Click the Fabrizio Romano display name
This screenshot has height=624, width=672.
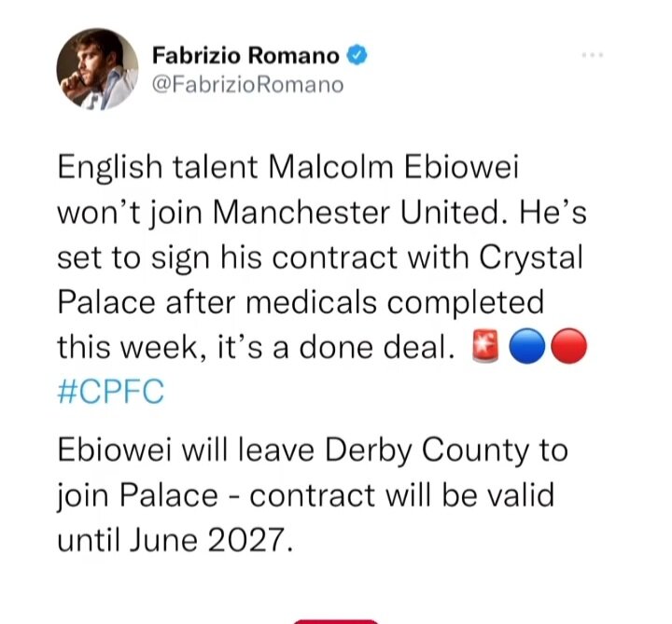tap(246, 56)
